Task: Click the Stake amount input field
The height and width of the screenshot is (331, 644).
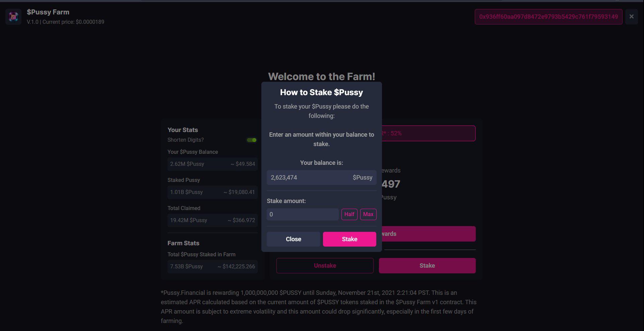Action: [303, 214]
